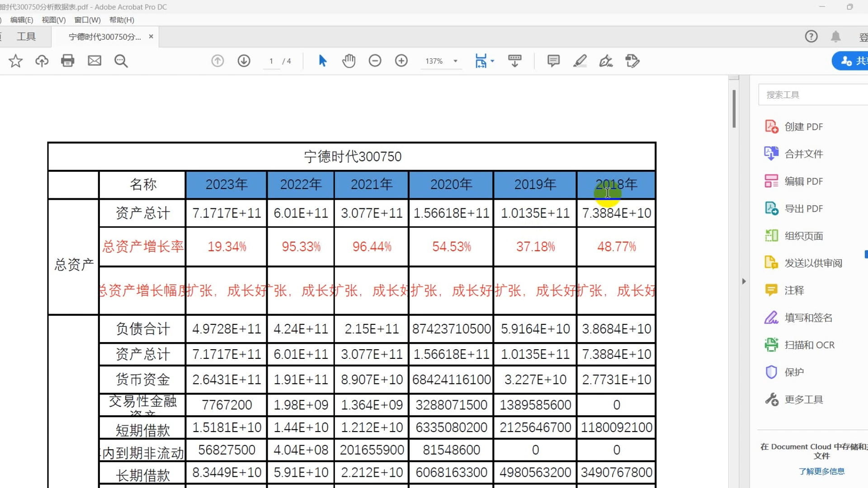Open the Create PDF tool

click(x=794, y=127)
